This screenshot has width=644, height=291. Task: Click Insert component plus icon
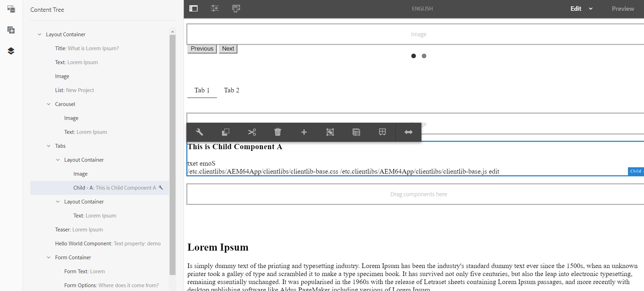(304, 132)
